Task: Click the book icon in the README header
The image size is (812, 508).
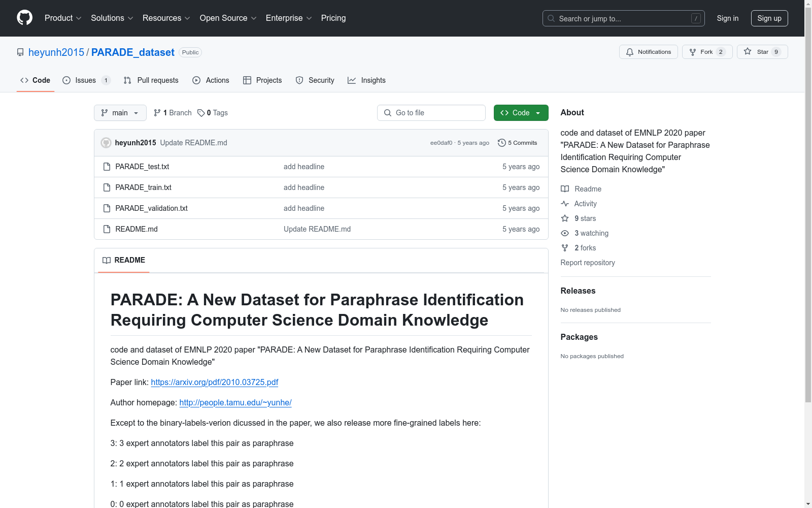Action: click(x=107, y=260)
